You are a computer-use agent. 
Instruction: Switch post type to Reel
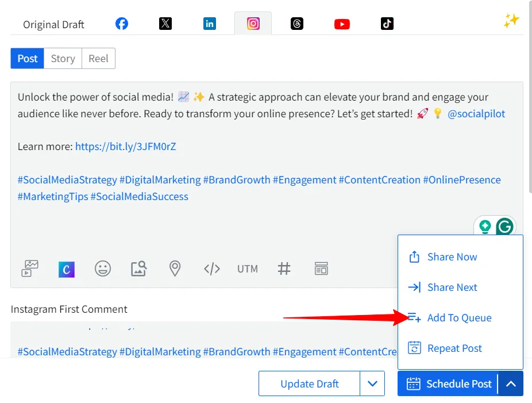pos(98,59)
